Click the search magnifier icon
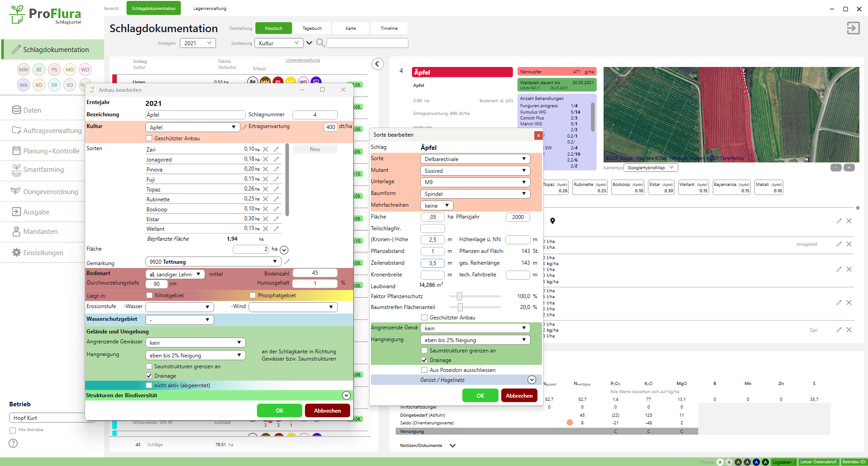The width and height of the screenshot is (868, 466). point(320,43)
